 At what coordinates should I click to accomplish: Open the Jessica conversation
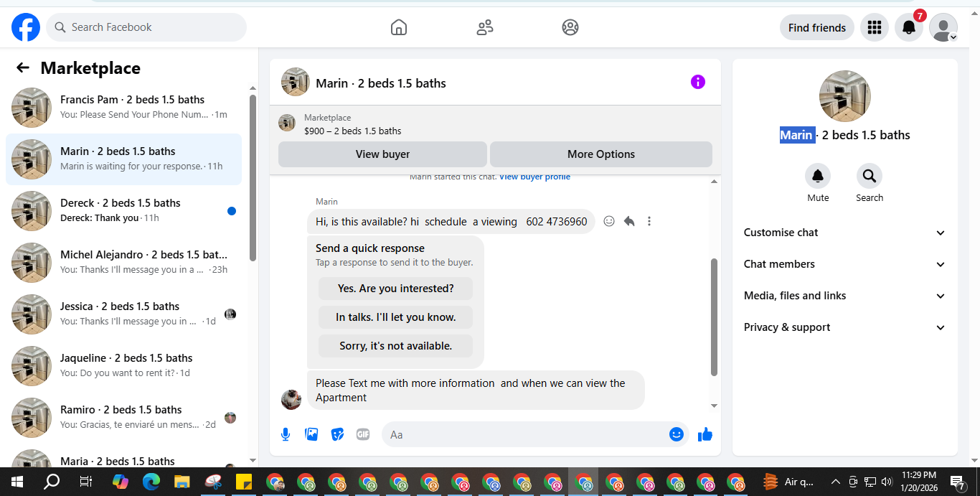123,314
